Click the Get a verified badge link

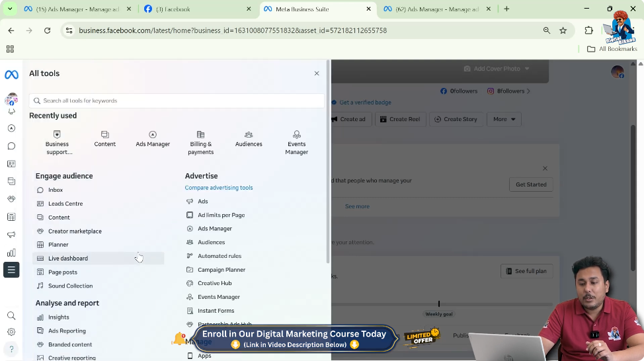pyautogui.click(x=365, y=102)
